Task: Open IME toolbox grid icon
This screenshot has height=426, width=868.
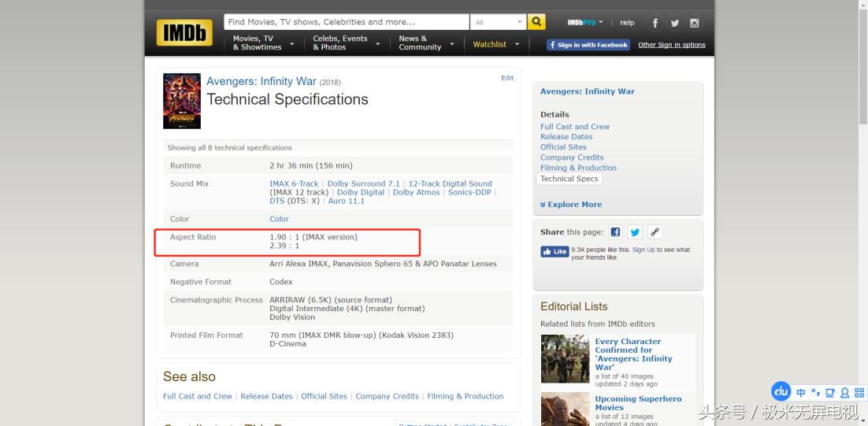Action: (859, 393)
